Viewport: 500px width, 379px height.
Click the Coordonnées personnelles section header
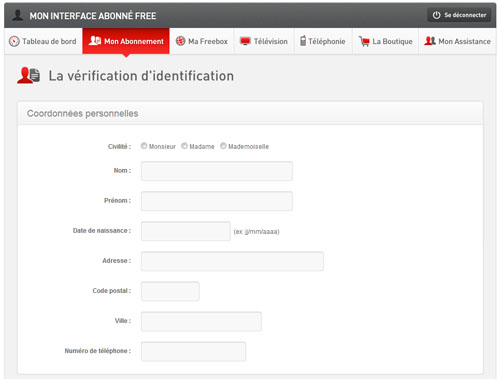tap(250, 113)
